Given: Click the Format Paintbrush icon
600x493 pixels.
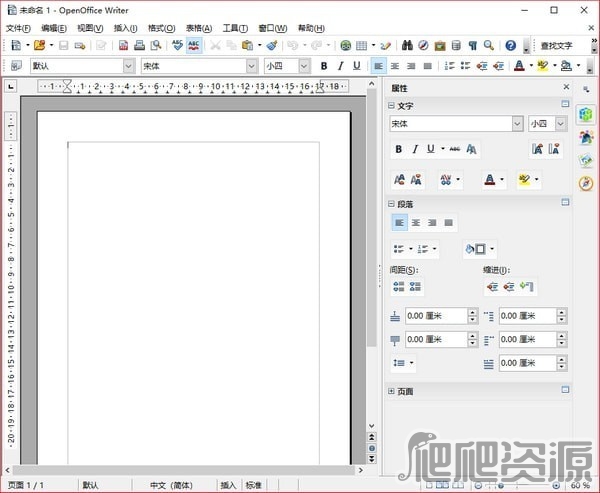Looking at the screenshot, I should 272,45.
